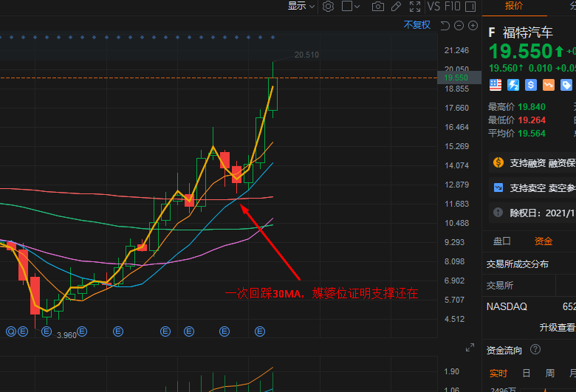The image size is (576, 392).
Task: Click the 21.246 price axis label
Action: tap(456, 50)
